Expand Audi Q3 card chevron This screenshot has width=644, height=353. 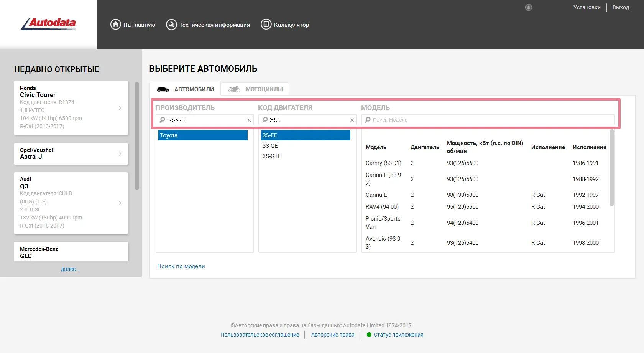click(x=120, y=203)
